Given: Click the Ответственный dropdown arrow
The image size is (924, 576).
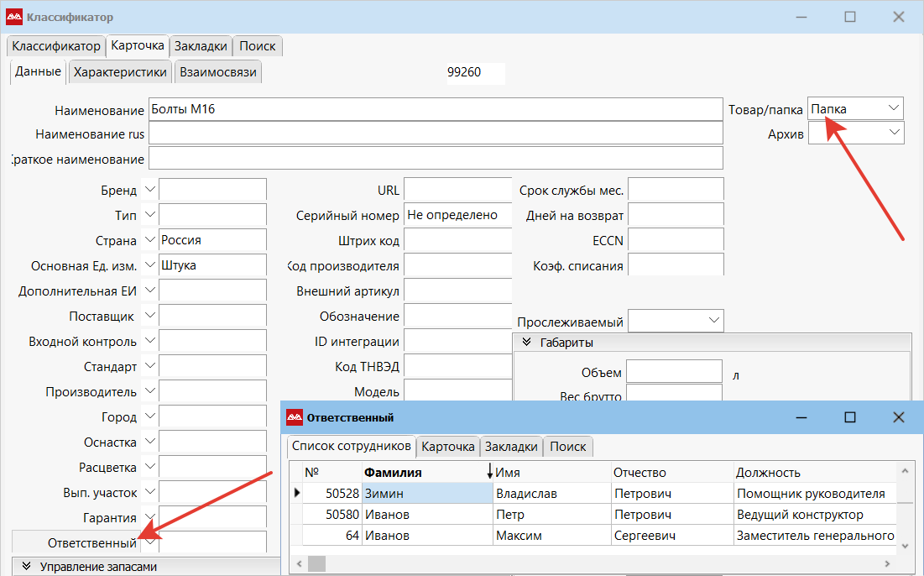Looking at the screenshot, I should click(x=149, y=542).
